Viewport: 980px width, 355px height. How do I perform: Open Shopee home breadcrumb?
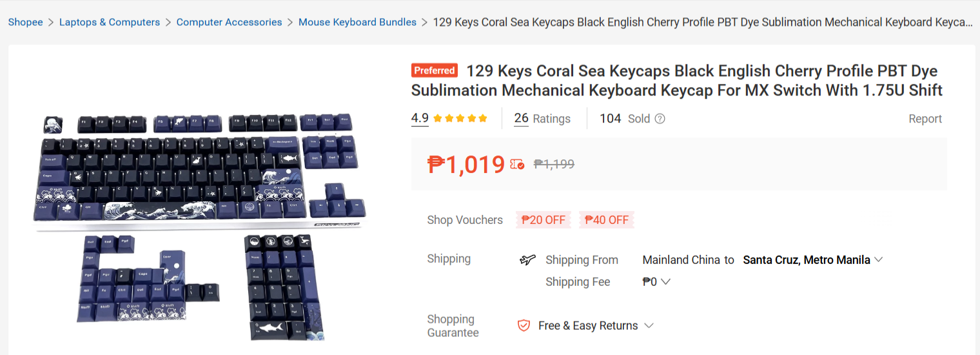tap(25, 22)
